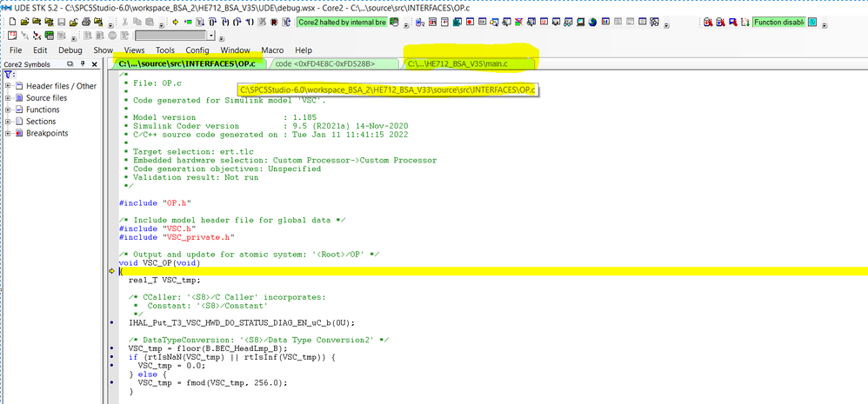
Task: Toggle breakpoint dot on floor(B.BEC_HeadLmp_B) line
Action: (x=112, y=348)
